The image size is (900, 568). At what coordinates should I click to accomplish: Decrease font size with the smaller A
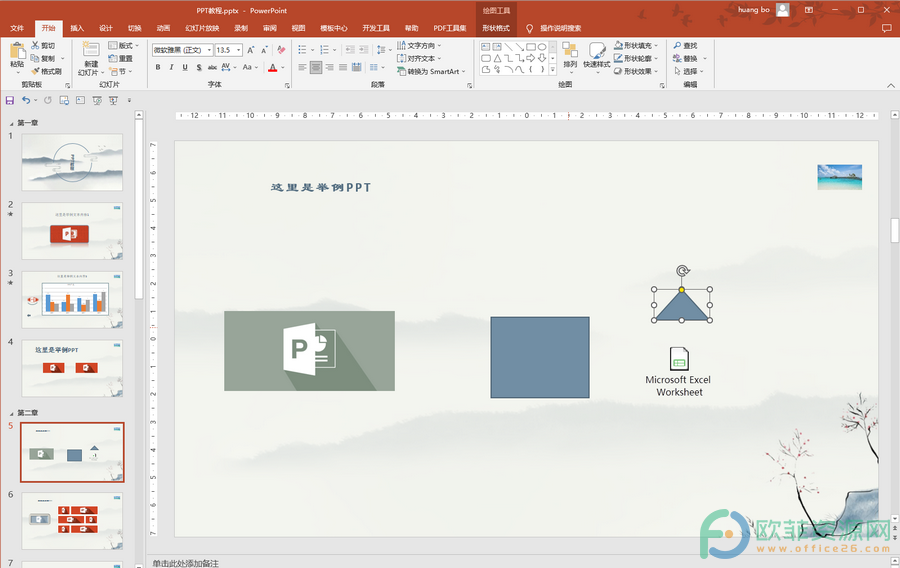(264, 50)
